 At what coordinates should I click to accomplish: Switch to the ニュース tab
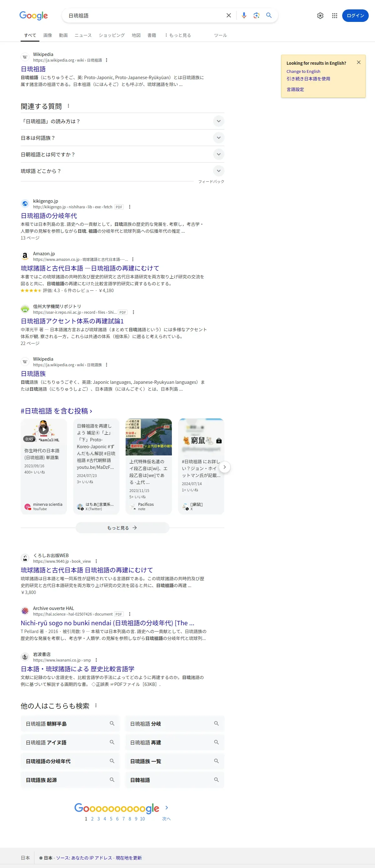[x=83, y=35]
